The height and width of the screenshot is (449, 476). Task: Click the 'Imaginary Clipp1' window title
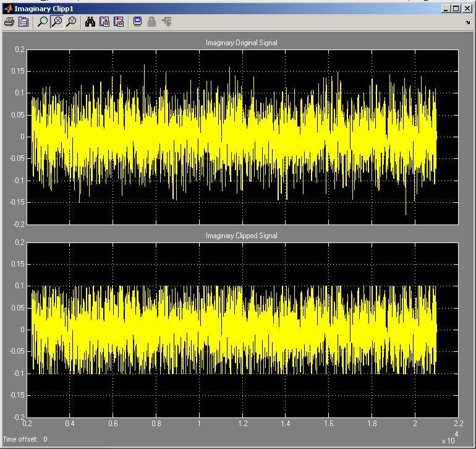click(x=44, y=9)
